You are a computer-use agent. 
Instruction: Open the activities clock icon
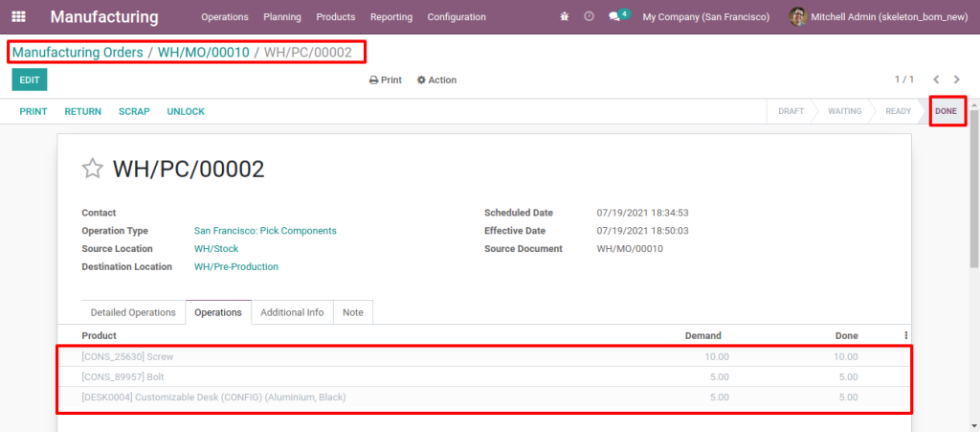click(x=589, y=16)
